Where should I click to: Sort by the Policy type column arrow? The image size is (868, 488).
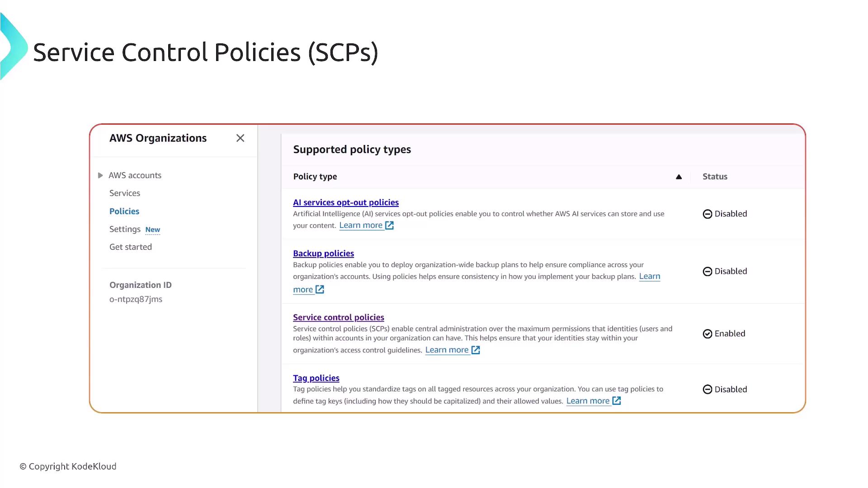(679, 177)
